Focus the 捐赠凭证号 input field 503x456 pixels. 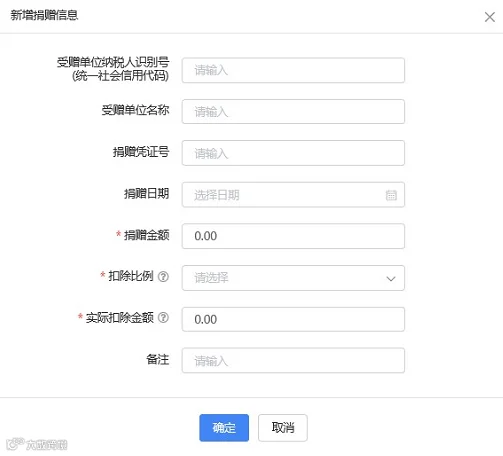click(293, 153)
